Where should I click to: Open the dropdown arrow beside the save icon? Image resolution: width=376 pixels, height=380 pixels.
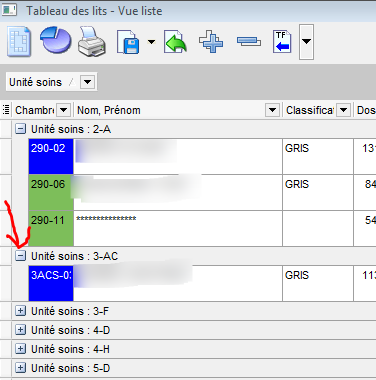pos(151,42)
